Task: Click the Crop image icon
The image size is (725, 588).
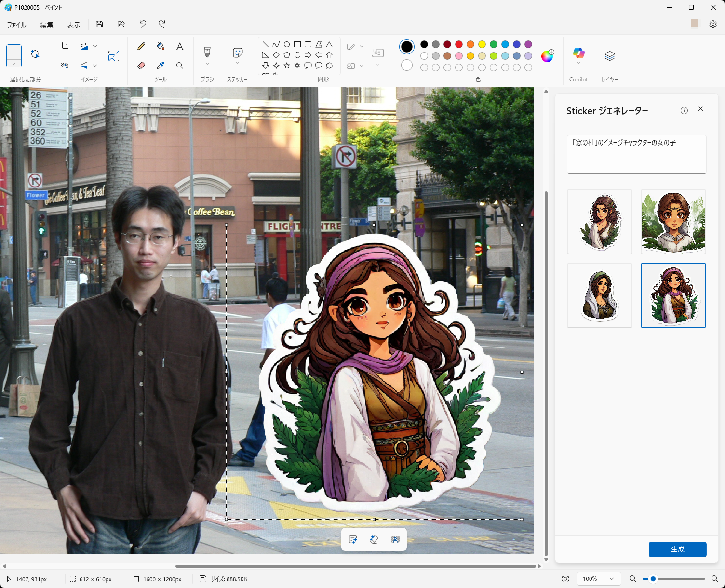Action: pos(65,46)
